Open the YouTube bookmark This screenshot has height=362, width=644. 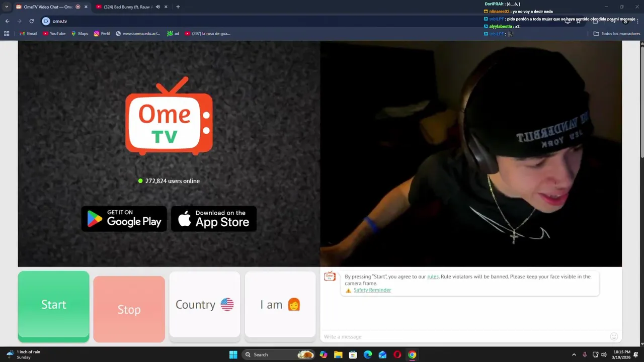click(54, 34)
